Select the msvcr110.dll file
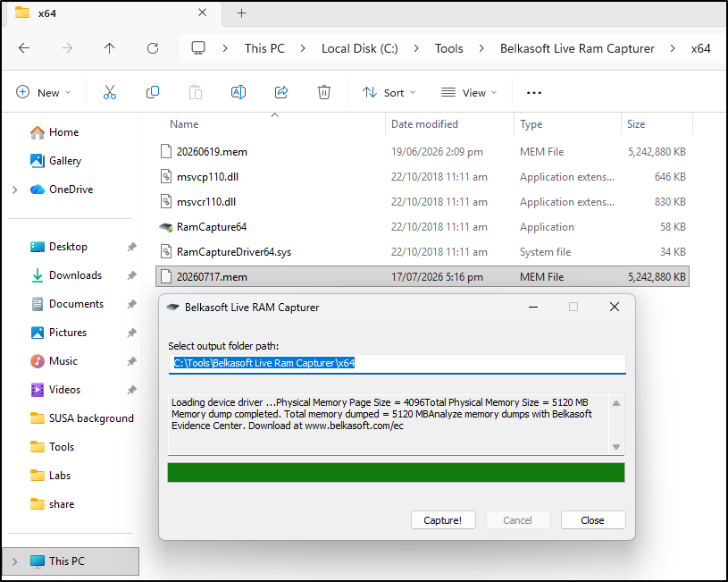The height and width of the screenshot is (582, 728). coord(422,202)
